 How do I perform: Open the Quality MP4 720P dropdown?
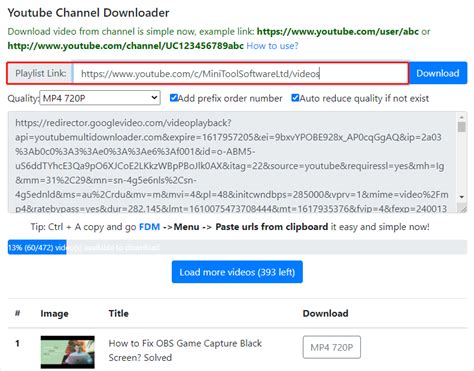click(x=100, y=98)
